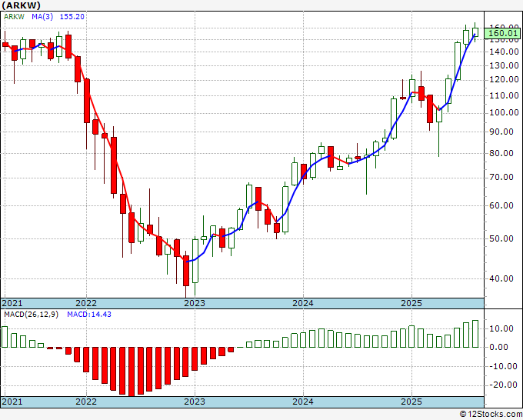
Task: Click the tallest green MACD bar at far right
Action: pos(475,334)
